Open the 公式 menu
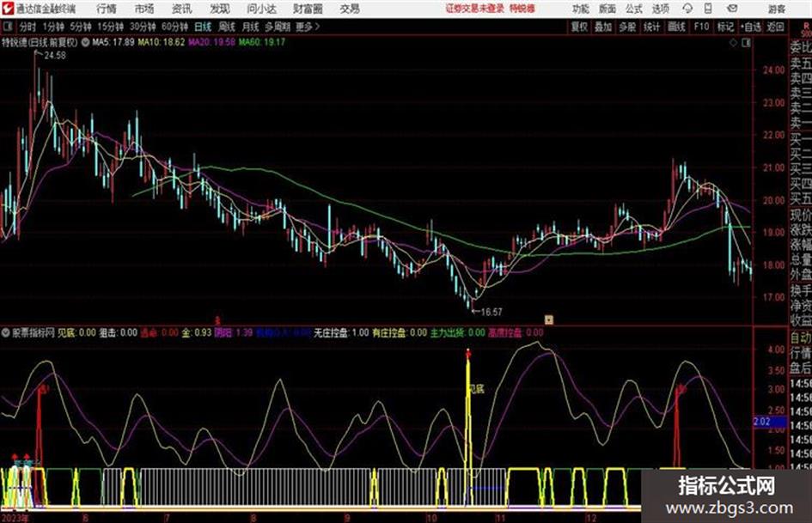The height and width of the screenshot is (523, 812). pos(634,9)
